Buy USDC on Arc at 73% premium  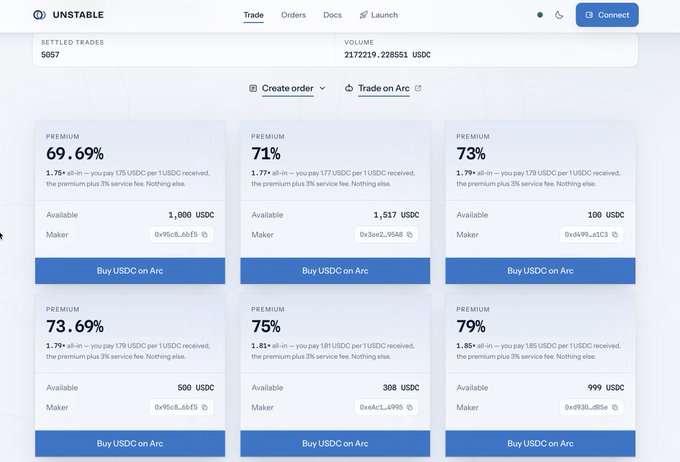(x=540, y=271)
